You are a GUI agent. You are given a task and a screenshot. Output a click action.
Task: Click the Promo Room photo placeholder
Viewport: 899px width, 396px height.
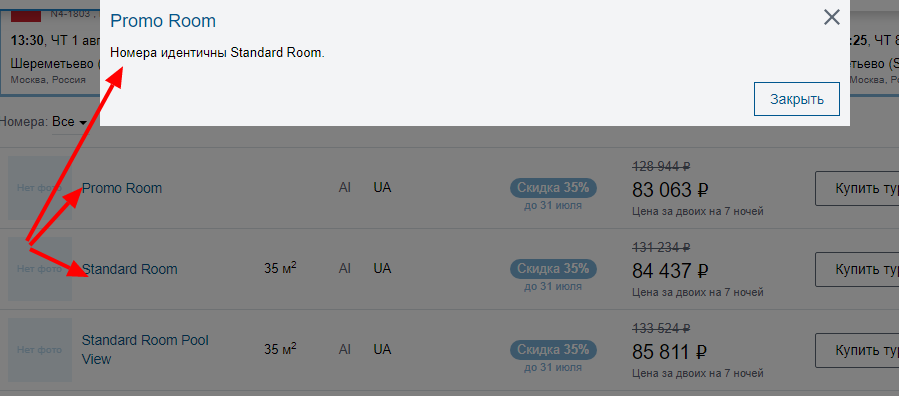pos(40,188)
